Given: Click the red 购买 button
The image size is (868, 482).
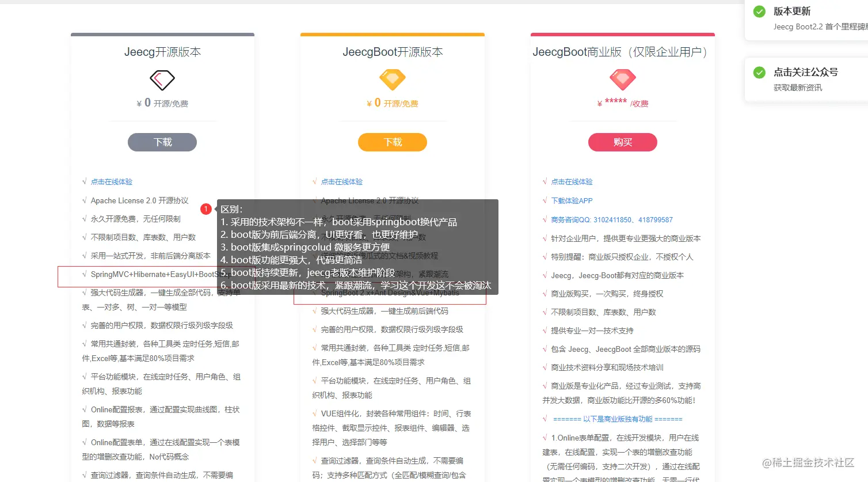Looking at the screenshot, I should [x=623, y=142].
